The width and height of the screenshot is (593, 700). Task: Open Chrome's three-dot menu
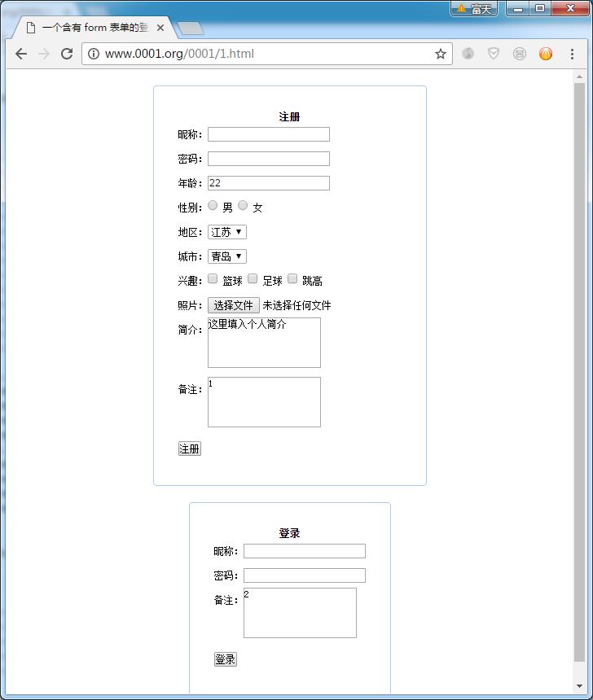pos(572,54)
